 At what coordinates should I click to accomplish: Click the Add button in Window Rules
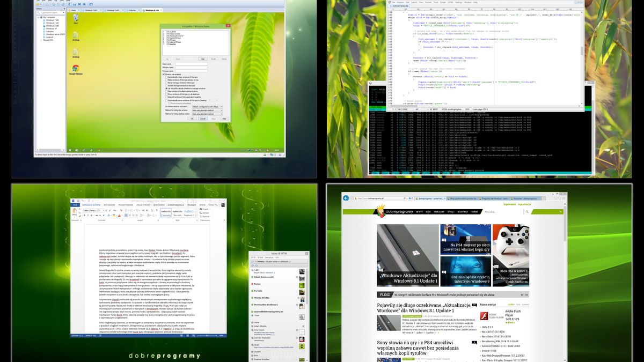[202, 58]
